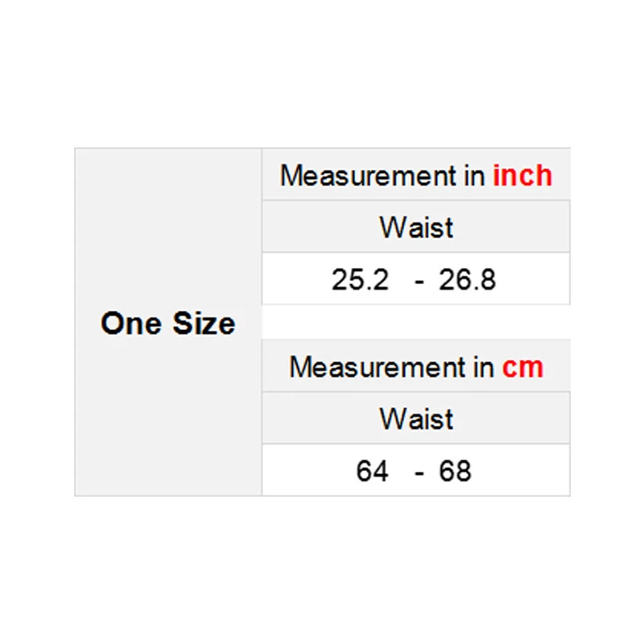
Task: Click the word in before red cm
Action: click(x=483, y=368)
